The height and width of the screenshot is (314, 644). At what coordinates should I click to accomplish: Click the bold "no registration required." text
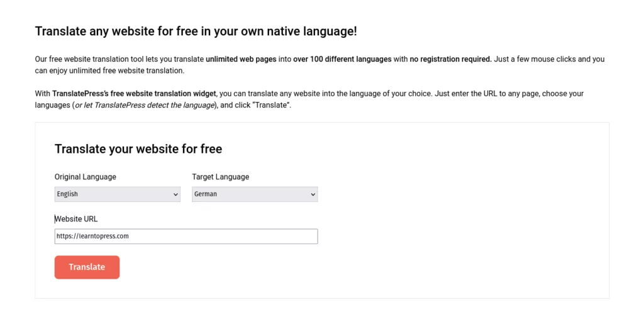pyautogui.click(x=450, y=59)
